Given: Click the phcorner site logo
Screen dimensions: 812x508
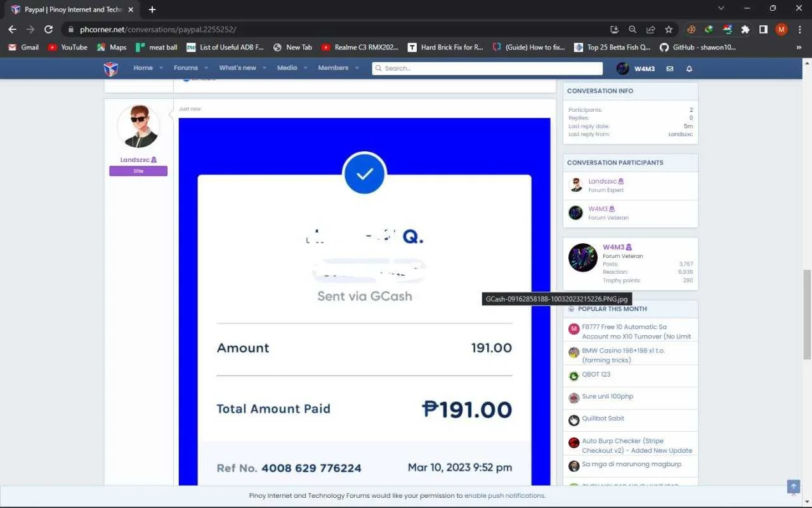Looking at the screenshot, I should click(x=111, y=69).
